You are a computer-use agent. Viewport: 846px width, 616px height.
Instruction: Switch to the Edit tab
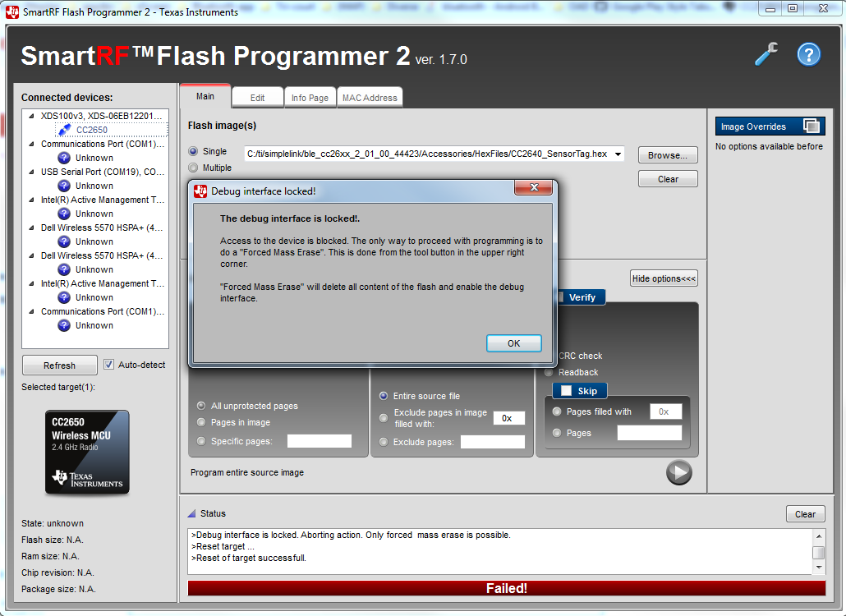coord(257,98)
